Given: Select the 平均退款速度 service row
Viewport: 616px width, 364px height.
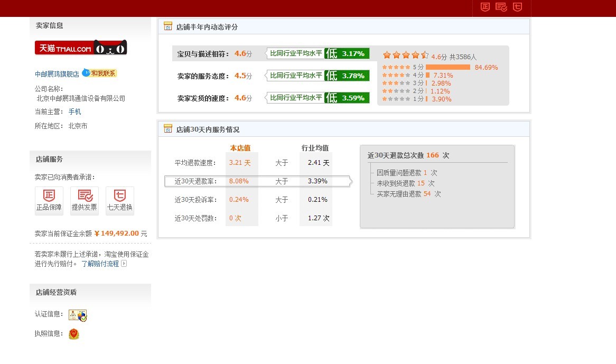Looking at the screenshot, I should (252, 163).
